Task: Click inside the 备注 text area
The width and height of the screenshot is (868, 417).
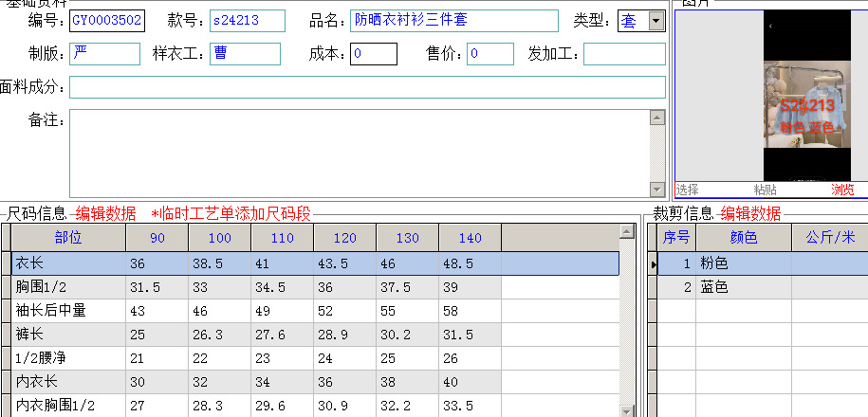Action: 360,154
